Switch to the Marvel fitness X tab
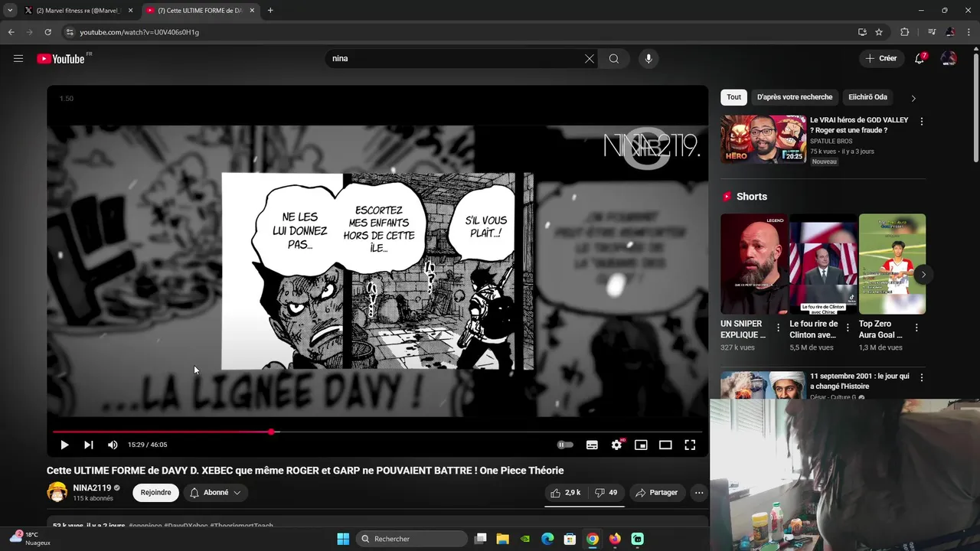The image size is (980, 551). tap(79, 11)
